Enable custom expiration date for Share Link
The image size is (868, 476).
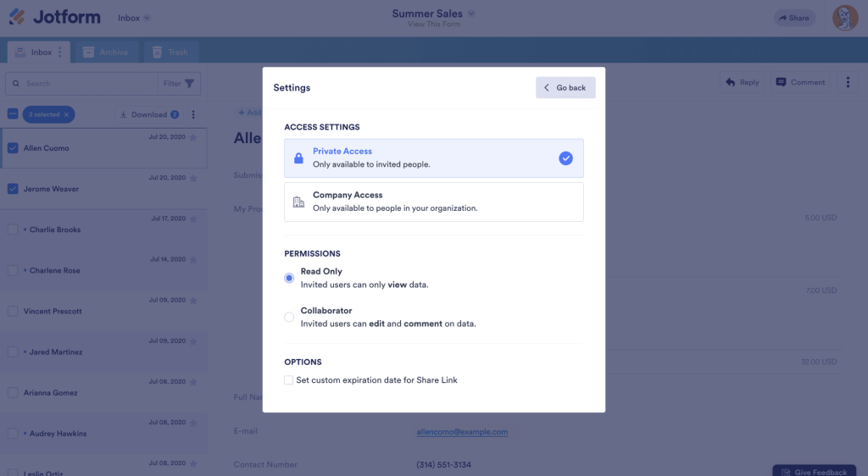(289, 380)
